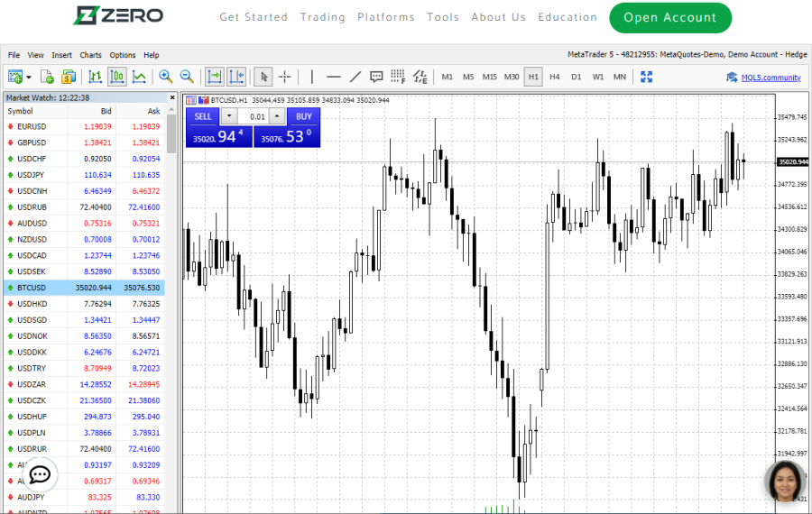Viewport: 812px width, 514px height.
Task: Switch chart to D1 timeframe
Action: click(577, 78)
